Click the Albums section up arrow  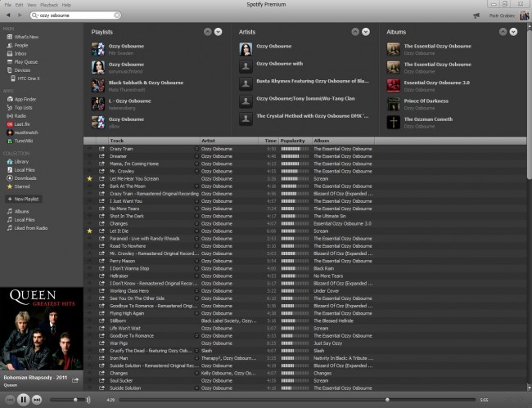click(503, 32)
